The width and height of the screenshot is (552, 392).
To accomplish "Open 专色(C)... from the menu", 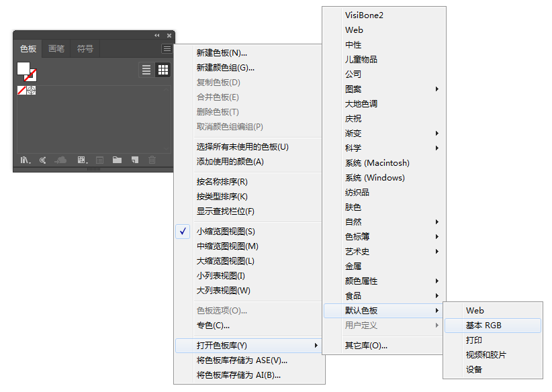I will pyautogui.click(x=248, y=325).
